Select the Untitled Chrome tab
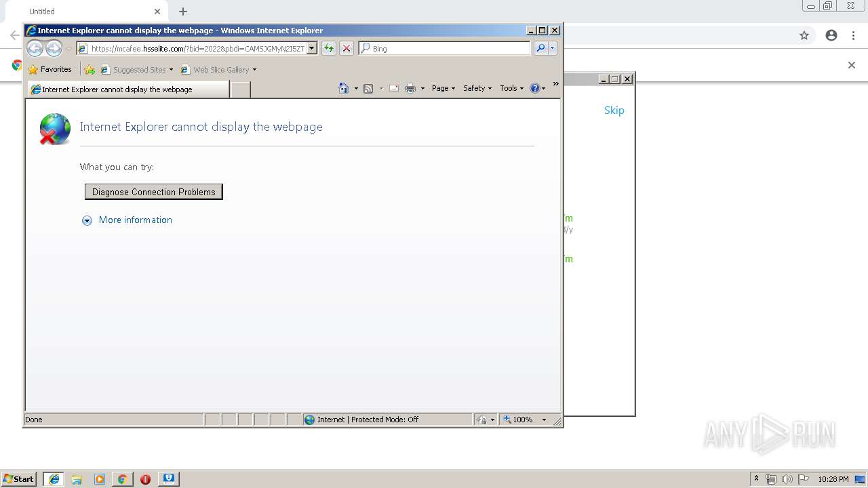Image resolution: width=868 pixels, height=488 pixels. [85, 12]
